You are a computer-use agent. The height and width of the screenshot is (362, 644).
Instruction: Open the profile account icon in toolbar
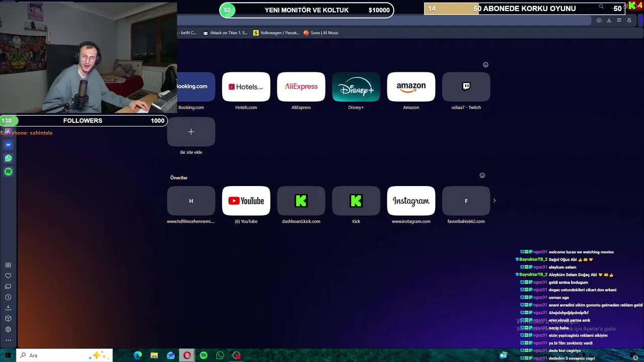coord(629,20)
